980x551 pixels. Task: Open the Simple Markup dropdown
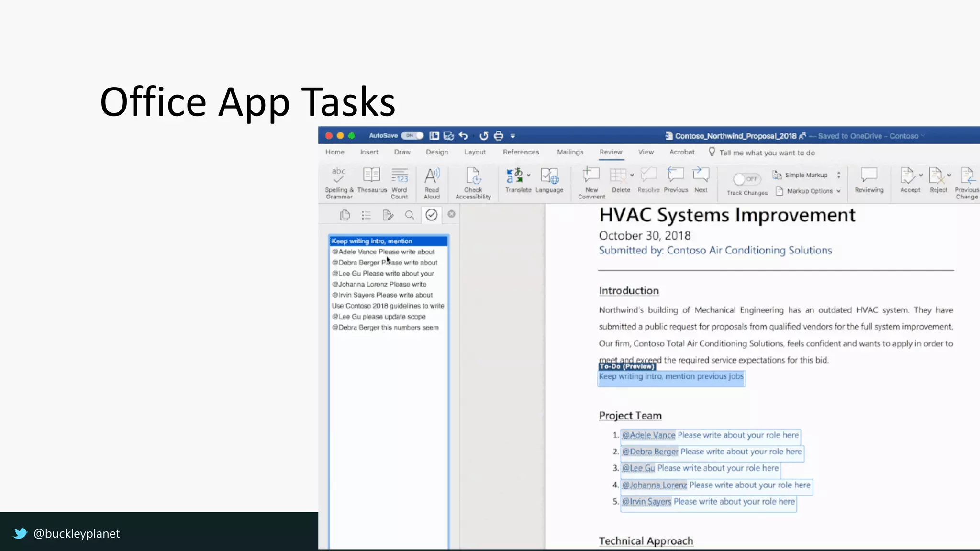(807, 175)
